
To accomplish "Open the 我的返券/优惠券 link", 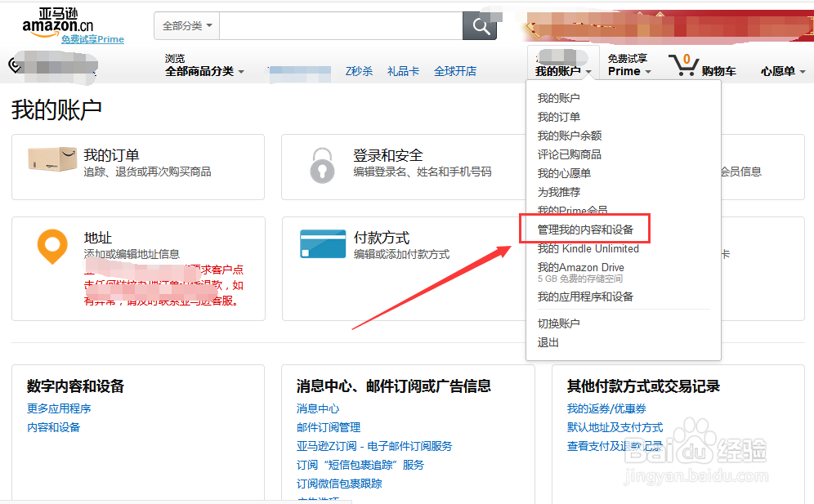I will pos(606,408).
